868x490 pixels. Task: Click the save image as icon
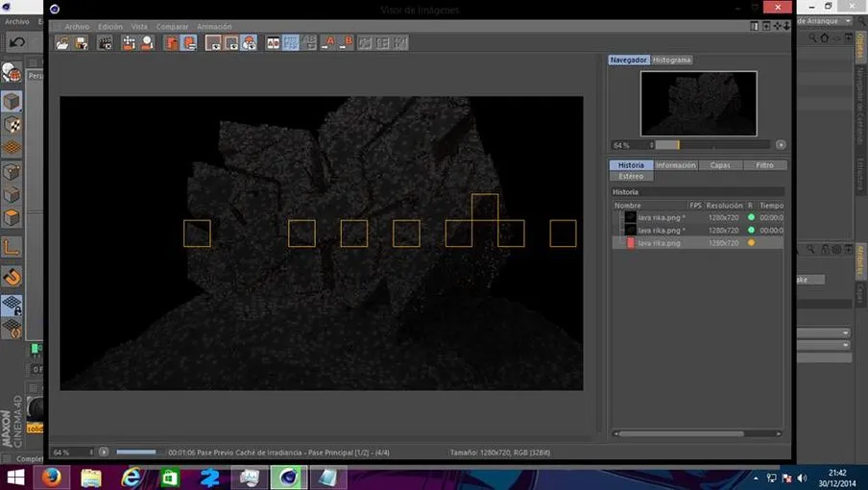click(x=82, y=43)
